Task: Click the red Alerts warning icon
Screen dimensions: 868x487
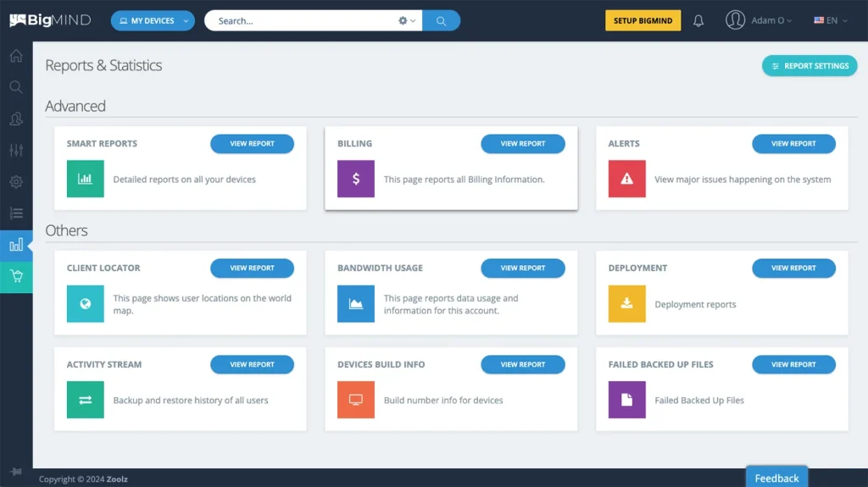Action: [x=626, y=179]
